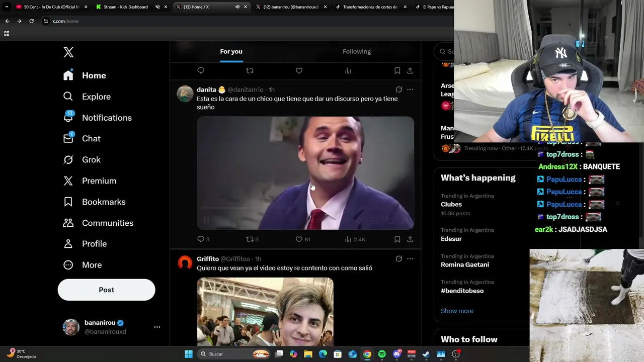Expand the More menu in the sidebar

pos(83,265)
